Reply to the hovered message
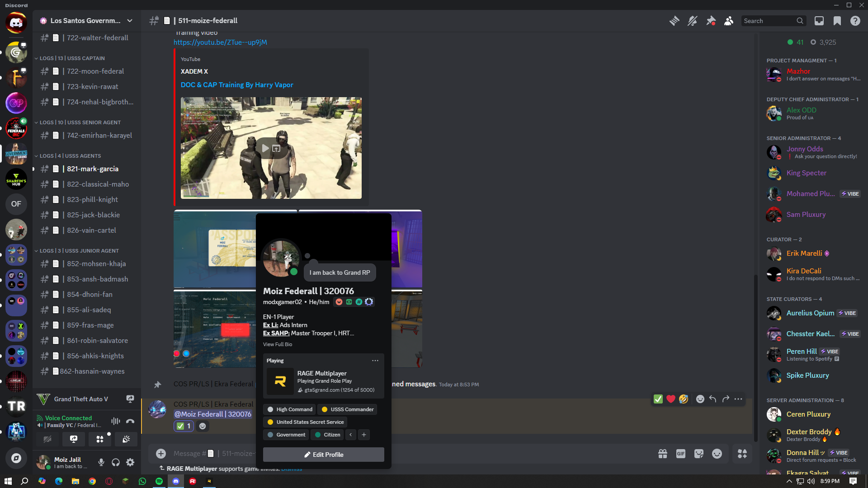 tap(712, 399)
